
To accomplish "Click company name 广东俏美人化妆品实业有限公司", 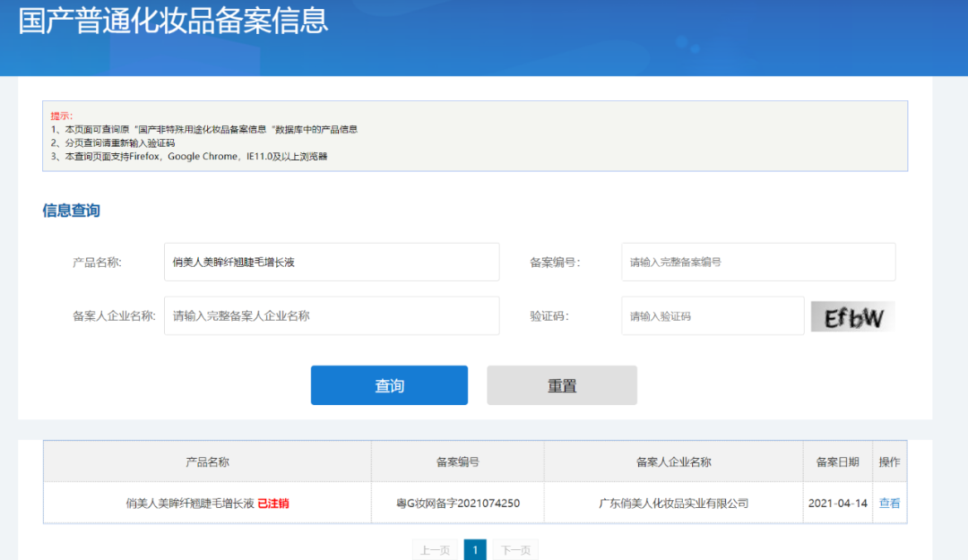I will pyautogui.click(x=673, y=504).
